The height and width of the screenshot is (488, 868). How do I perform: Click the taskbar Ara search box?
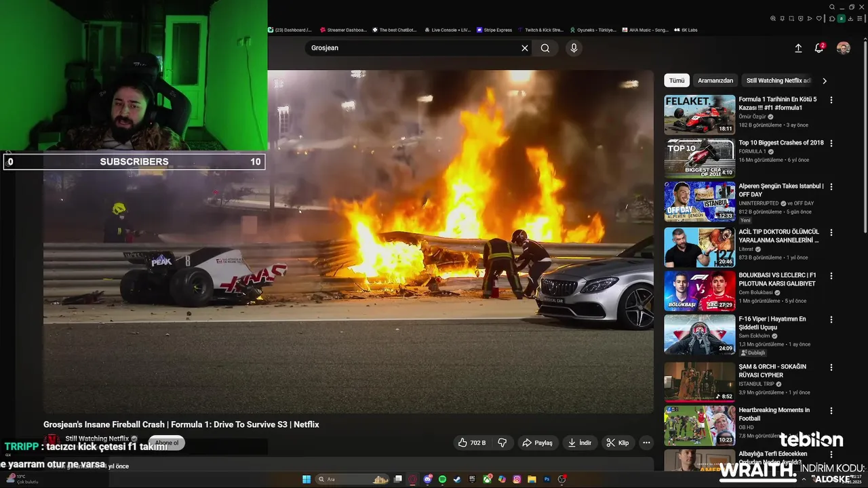[353, 479]
